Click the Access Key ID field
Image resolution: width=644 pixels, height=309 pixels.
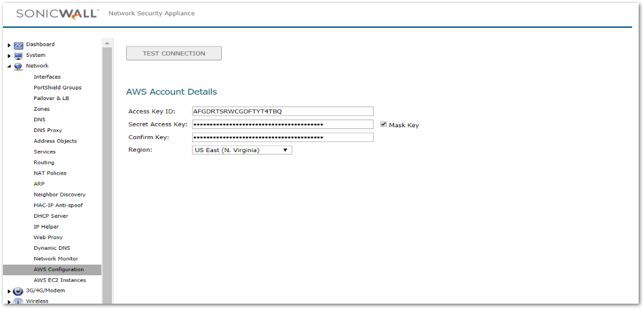point(282,111)
